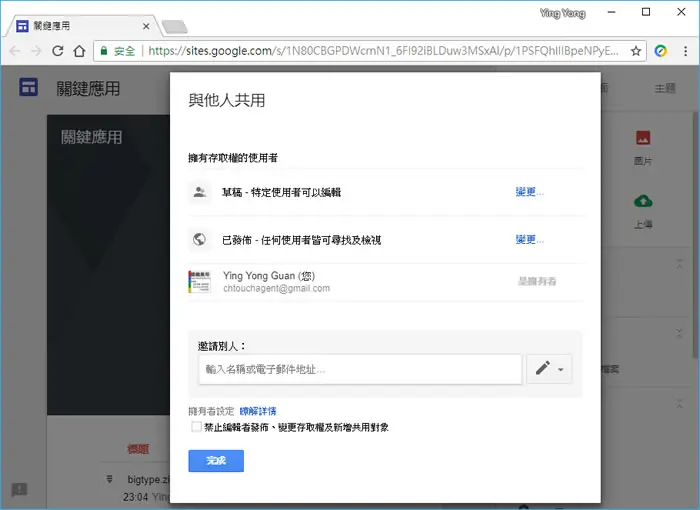700x510 pixels.
Task: Open the 瞭解詳情 learn more link
Action: 258,411
